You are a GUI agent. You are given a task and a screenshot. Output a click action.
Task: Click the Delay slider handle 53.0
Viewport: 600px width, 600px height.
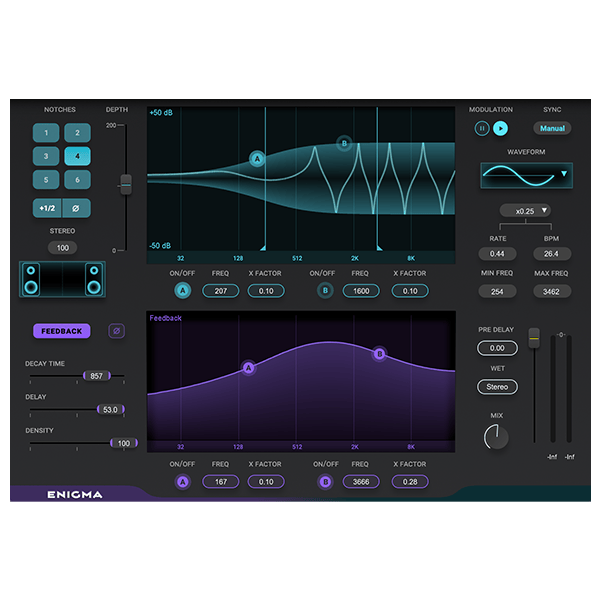(111, 409)
